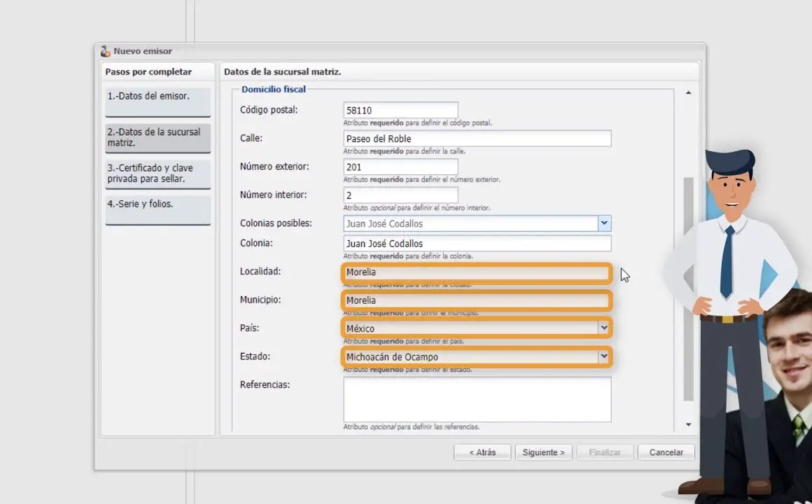Expand the País dropdown list
812x504 pixels.
[603, 328]
